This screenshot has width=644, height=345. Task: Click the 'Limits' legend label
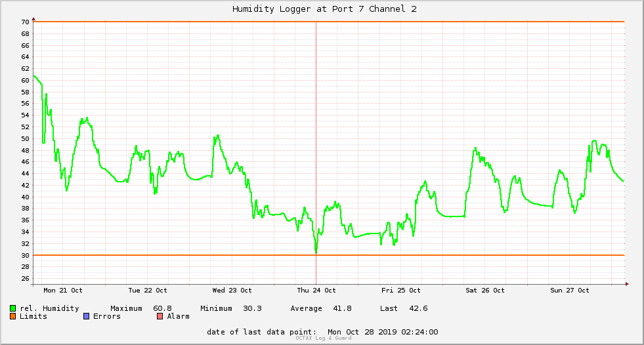click(x=33, y=316)
